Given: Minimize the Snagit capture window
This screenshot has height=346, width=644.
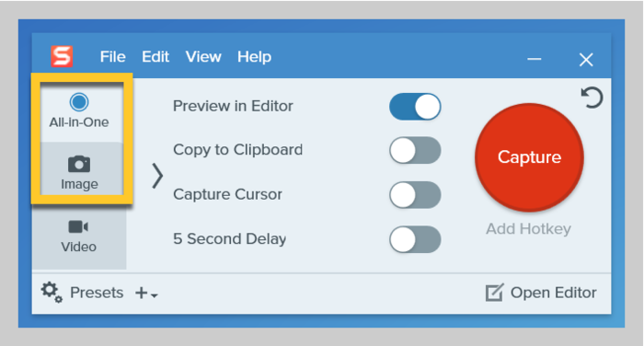Looking at the screenshot, I should [534, 59].
